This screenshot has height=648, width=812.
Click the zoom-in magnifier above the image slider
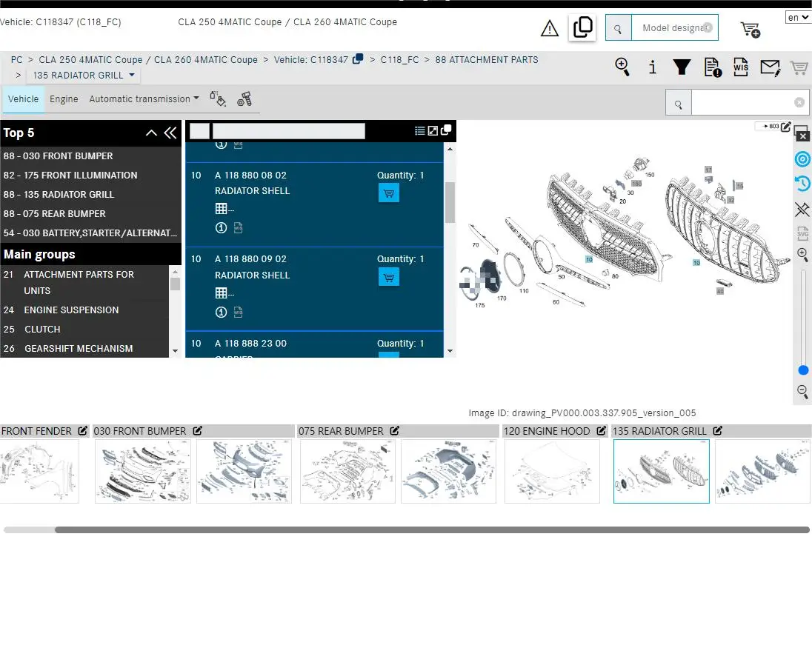[802, 254]
